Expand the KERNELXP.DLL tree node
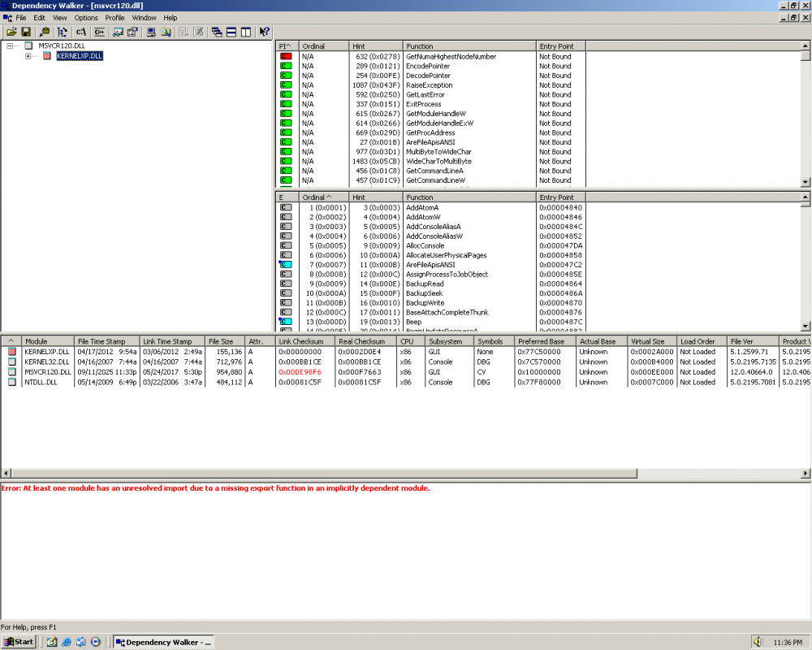Viewport: 812px width, 650px height. point(28,56)
